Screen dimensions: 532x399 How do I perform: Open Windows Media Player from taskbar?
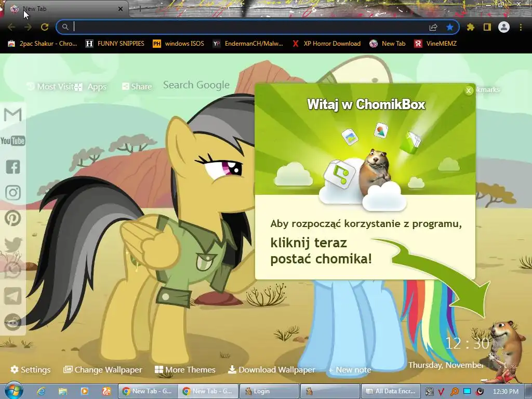tap(85, 391)
